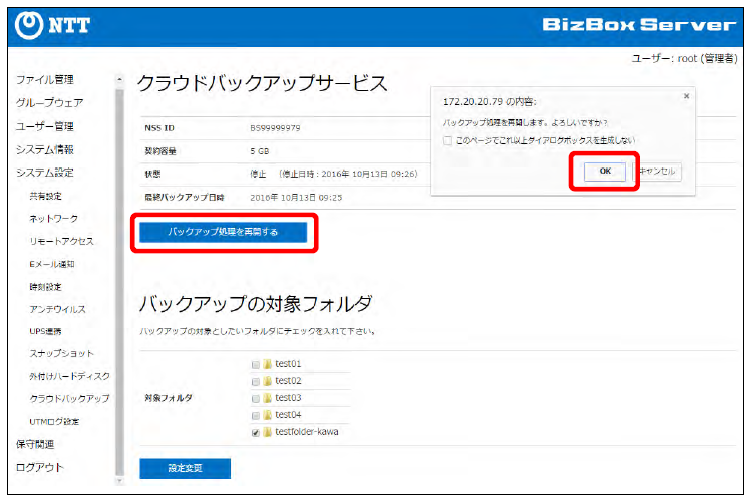The height and width of the screenshot is (504, 750).
Task: Click the test02 folder name
Action: (288, 381)
